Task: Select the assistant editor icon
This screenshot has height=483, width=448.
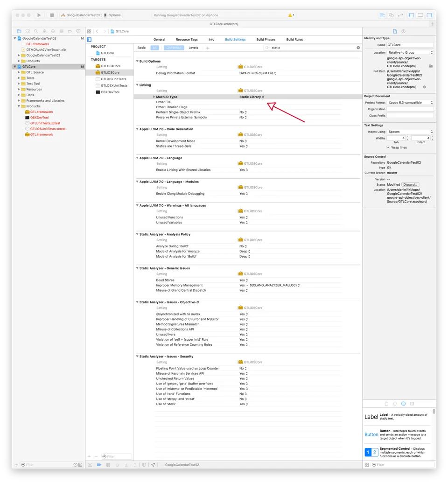Action: [x=392, y=15]
